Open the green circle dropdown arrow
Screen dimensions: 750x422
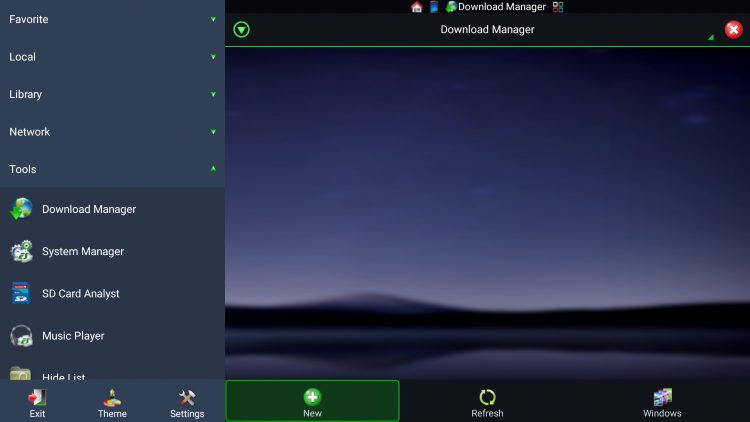(241, 30)
